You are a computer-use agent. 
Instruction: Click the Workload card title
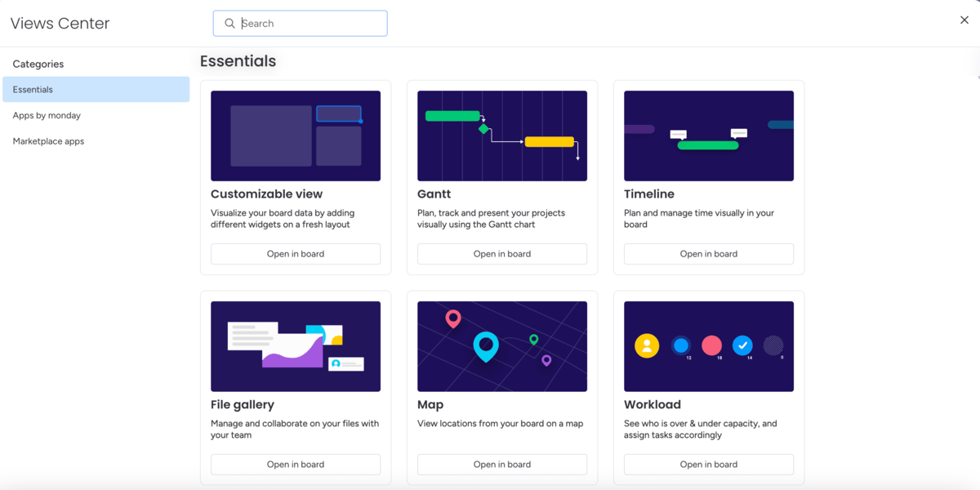tap(652, 405)
